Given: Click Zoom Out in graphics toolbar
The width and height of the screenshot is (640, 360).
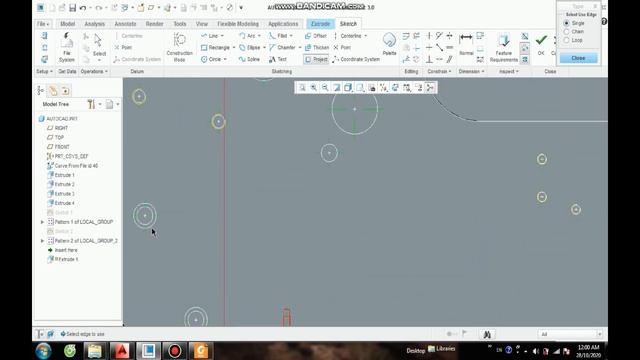Looking at the screenshot, I should (x=325, y=87).
